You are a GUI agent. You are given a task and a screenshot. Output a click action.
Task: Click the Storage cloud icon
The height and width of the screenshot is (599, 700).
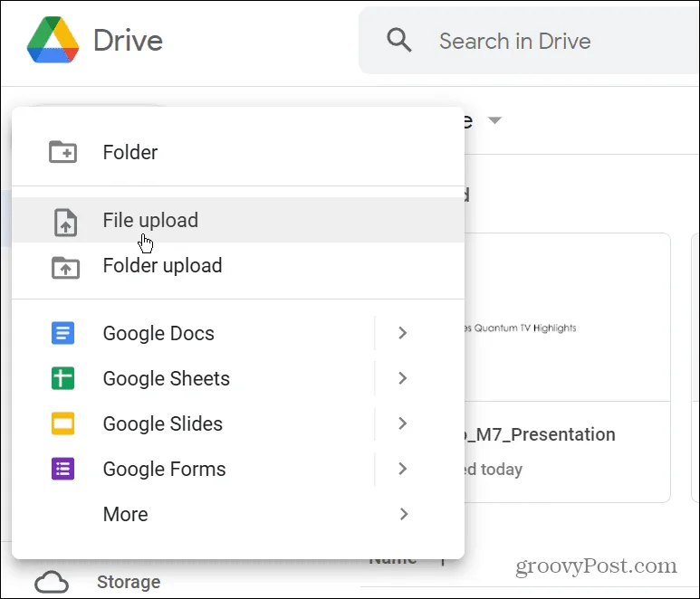coord(52,582)
